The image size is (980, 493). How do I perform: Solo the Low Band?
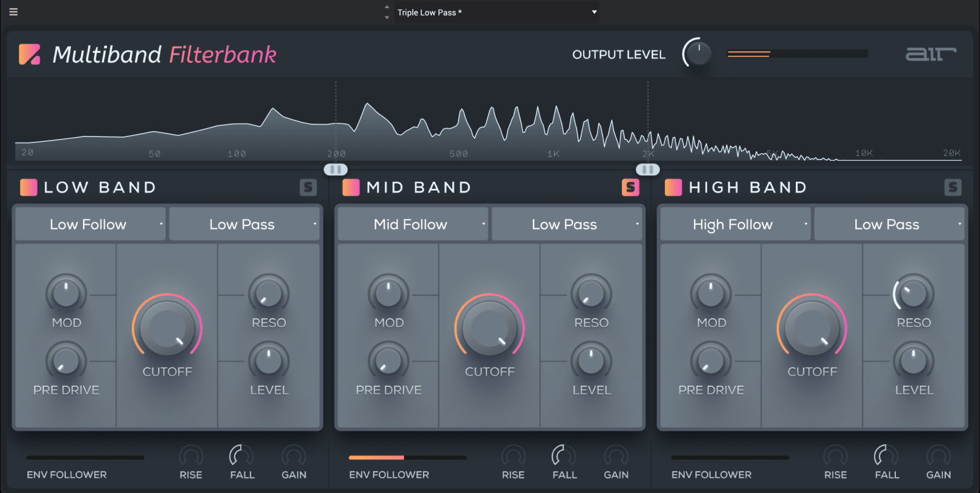click(x=308, y=187)
